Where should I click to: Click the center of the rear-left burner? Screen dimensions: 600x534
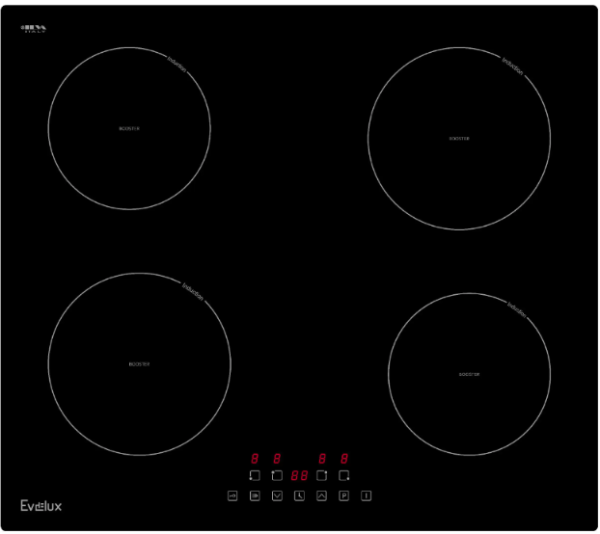pos(129,128)
